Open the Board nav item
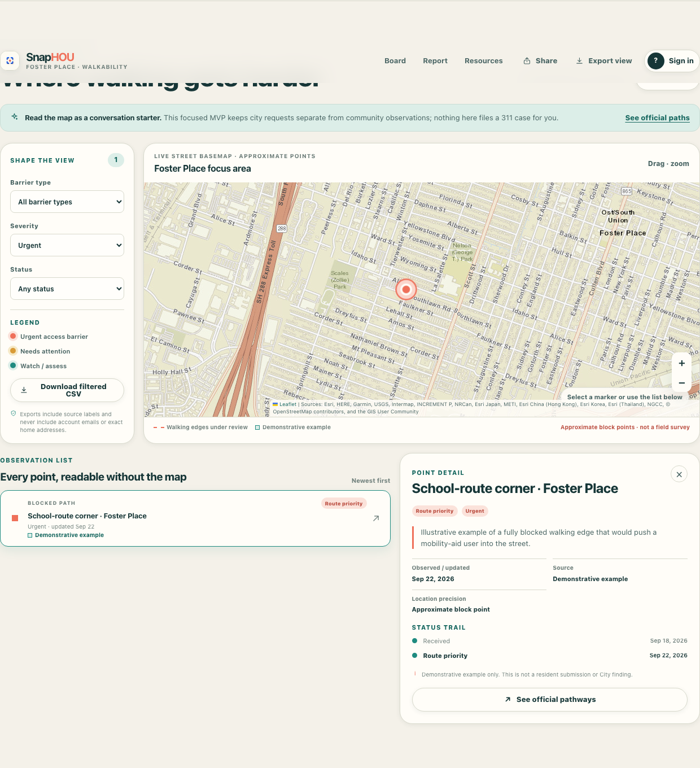Image resolution: width=700 pixels, height=768 pixels. tap(395, 61)
